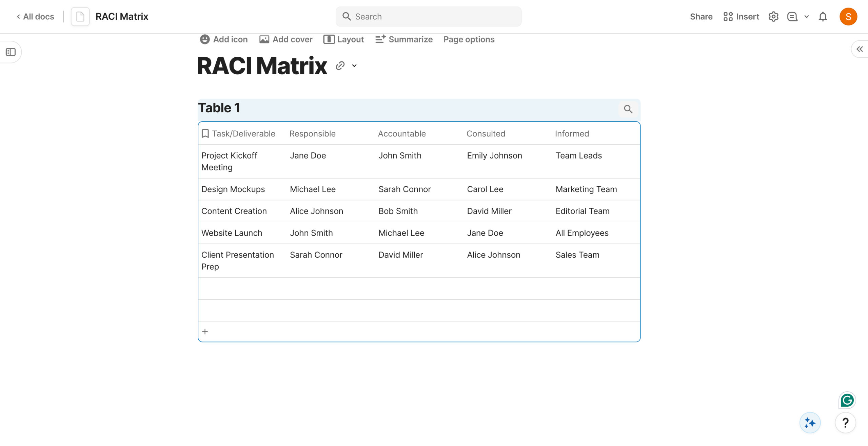Open the notifications bell
The image size is (868, 446).
point(823,17)
